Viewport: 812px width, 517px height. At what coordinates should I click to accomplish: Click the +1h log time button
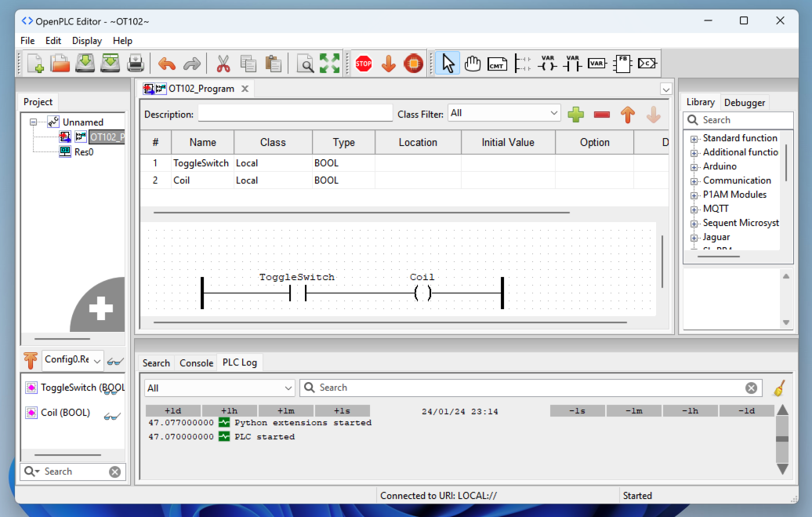230,410
